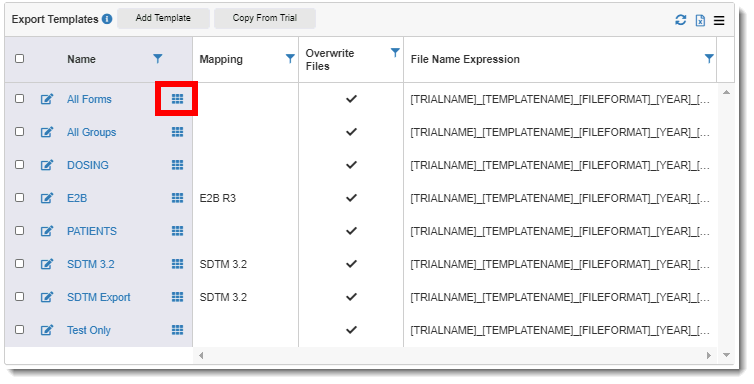Open the hamburger menu at top right
The image size is (754, 384).
[x=719, y=21]
